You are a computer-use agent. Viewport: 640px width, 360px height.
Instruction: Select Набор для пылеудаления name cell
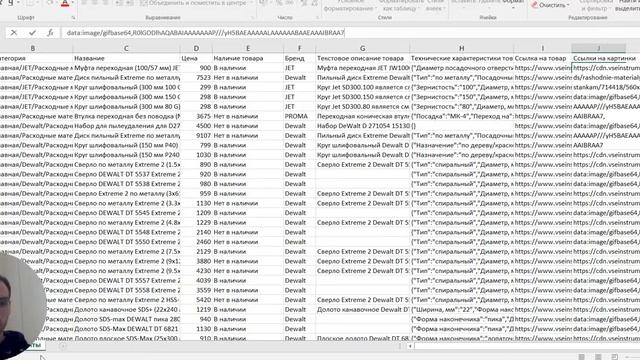tap(126, 126)
